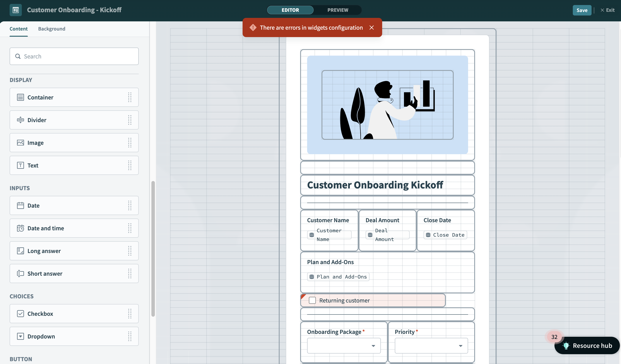
Task: Click the Short answer widget icon
Action: point(21,273)
